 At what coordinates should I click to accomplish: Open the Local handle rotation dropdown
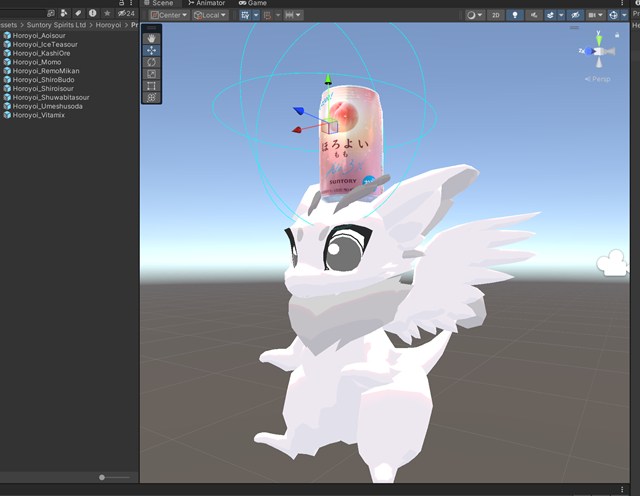[210, 15]
